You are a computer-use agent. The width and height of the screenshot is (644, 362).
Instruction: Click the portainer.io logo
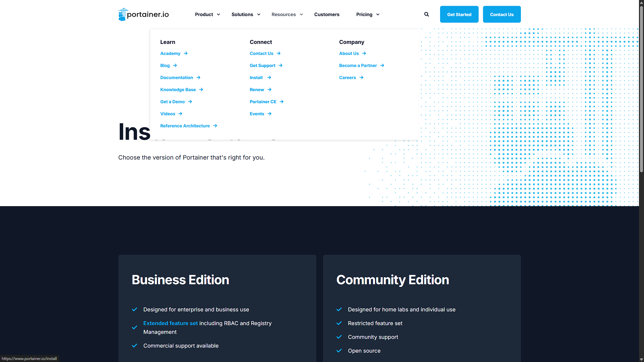144,14
